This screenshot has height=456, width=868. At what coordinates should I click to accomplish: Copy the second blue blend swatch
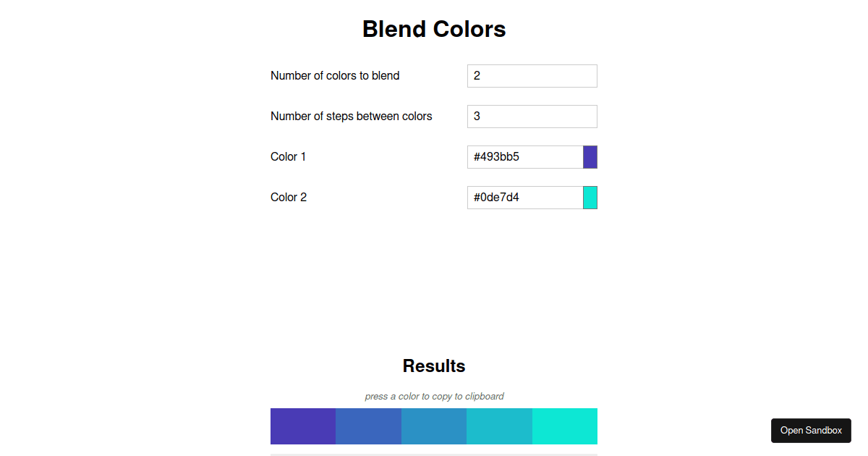click(x=368, y=426)
